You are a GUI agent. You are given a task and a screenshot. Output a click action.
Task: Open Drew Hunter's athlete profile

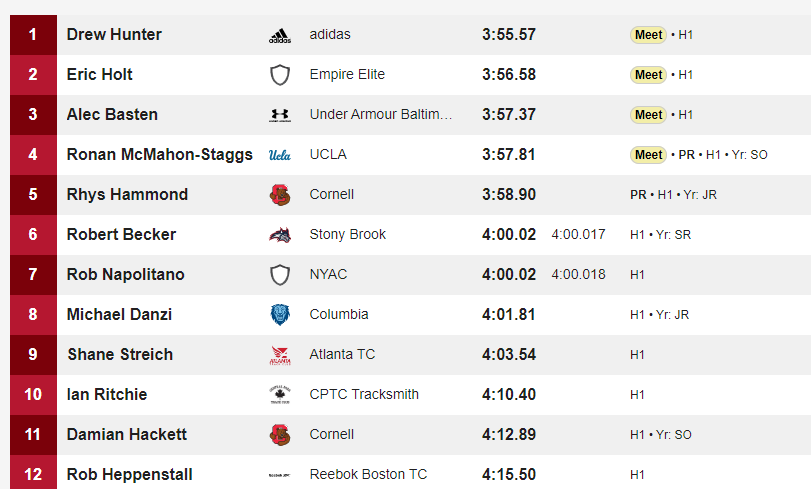click(114, 34)
